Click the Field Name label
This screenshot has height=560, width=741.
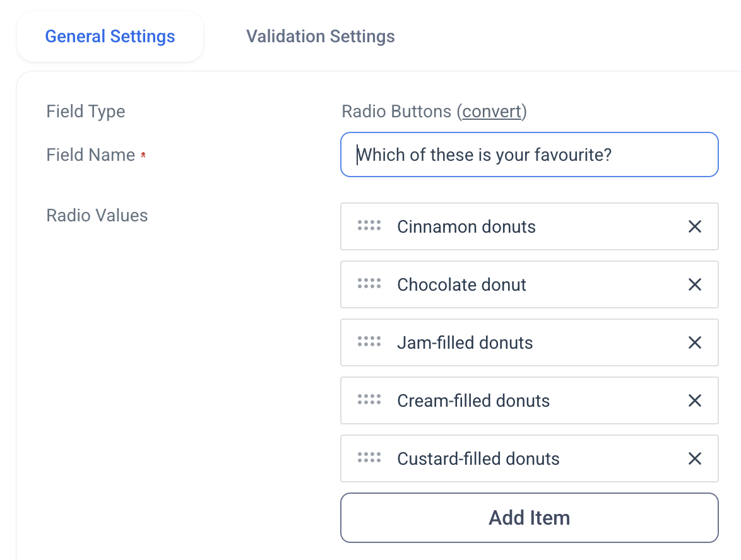91,155
